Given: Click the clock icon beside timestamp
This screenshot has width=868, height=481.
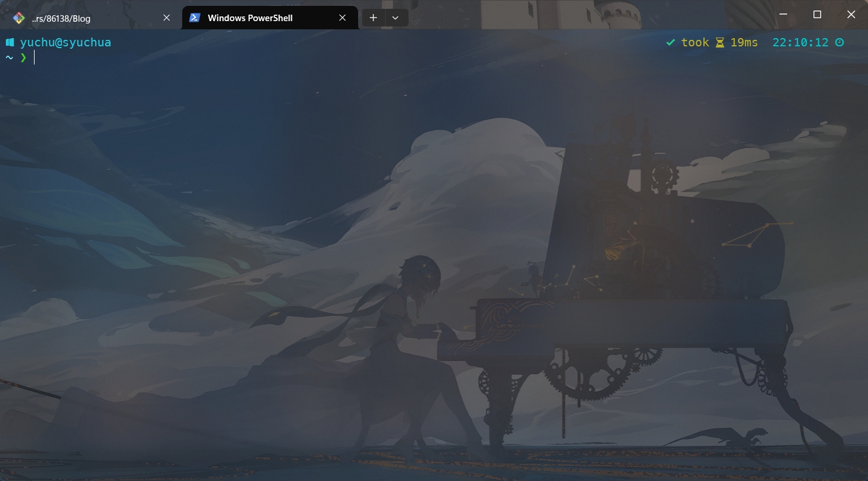Looking at the screenshot, I should [839, 42].
